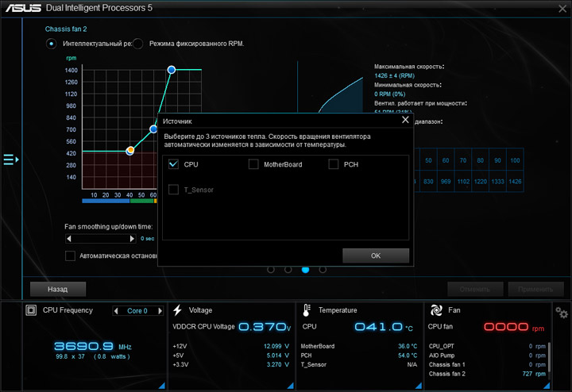Click the 1426 ± 4 (RPM) maximum speed value
The image size is (572, 392).
pos(394,75)
